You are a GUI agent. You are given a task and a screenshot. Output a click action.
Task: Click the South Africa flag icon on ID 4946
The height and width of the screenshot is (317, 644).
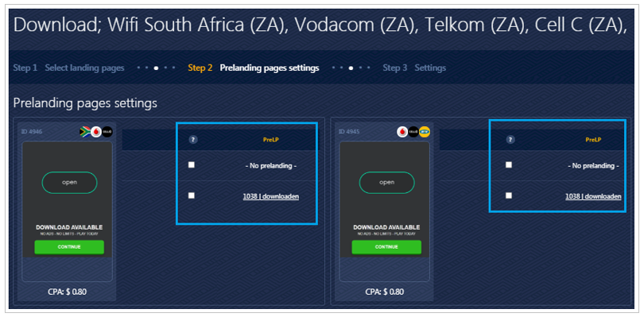tap(85, 132)
